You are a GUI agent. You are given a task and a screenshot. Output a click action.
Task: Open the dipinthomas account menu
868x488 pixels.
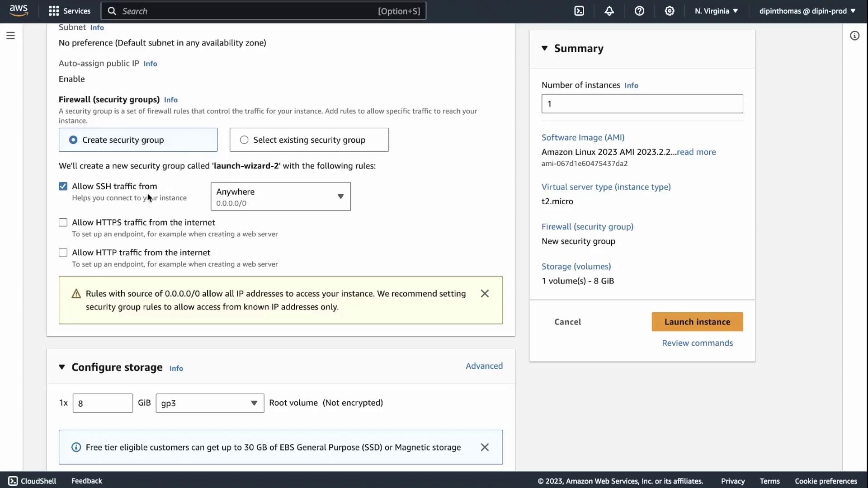pos(807,11)
